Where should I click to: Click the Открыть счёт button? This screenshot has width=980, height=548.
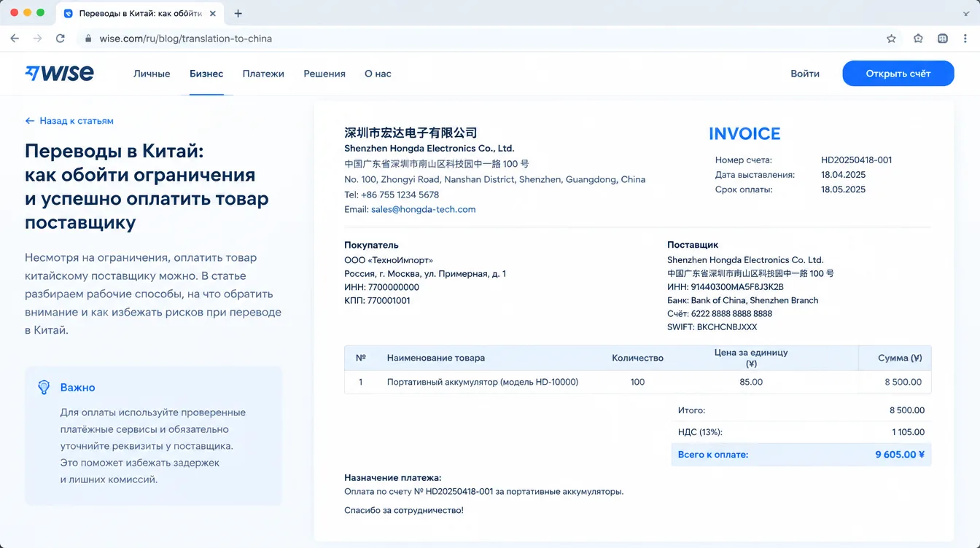tap(898, 74)
